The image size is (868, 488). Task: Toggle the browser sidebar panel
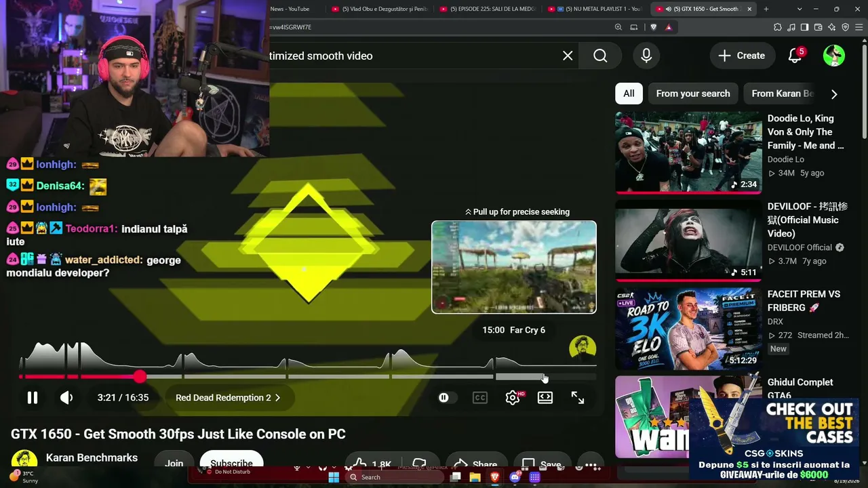pyautogui.click(x=805, y=27)
